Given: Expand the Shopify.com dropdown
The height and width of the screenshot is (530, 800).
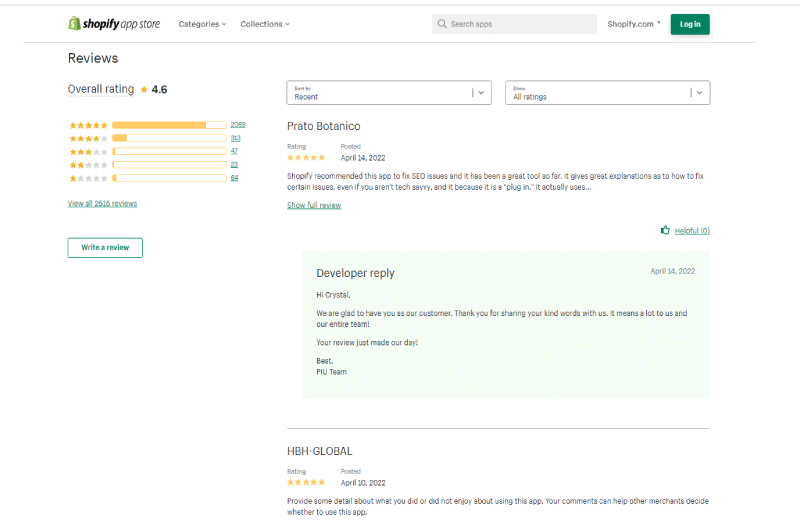Looking at the screenshot, I should pyautogui.click(x=634, y=24).
